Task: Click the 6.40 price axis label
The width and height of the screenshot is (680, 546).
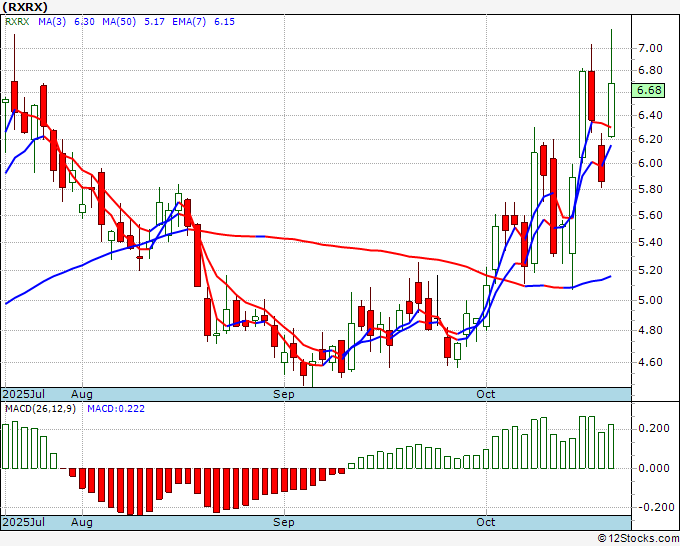Action: 650,115
